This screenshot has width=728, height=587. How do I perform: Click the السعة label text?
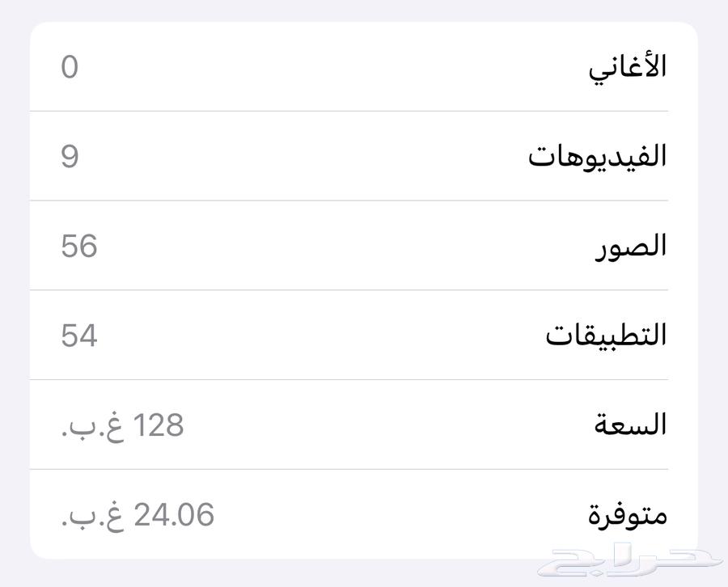tap(629, 424)
